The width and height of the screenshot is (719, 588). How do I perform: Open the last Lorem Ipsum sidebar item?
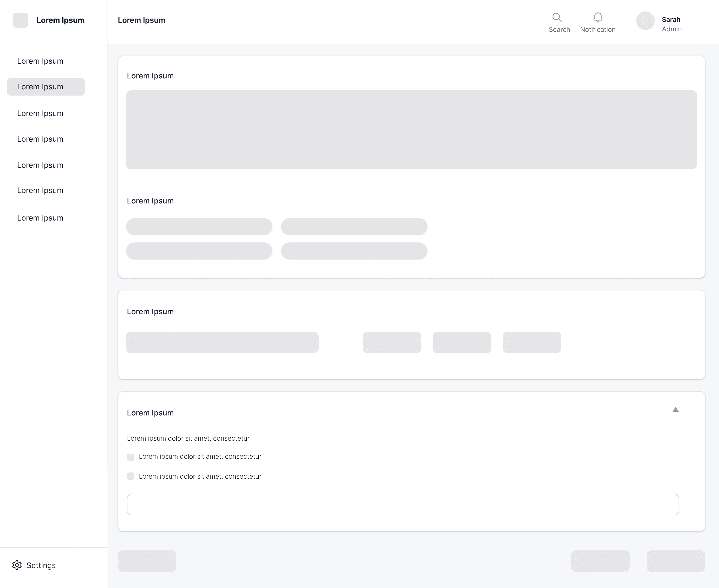pyautogui.click(x=40, y=218)
